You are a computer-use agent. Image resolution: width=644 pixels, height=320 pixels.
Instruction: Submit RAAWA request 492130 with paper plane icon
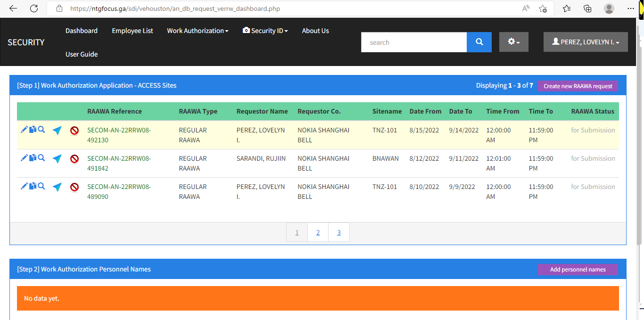pyautogui.click(x=57, y=131)
